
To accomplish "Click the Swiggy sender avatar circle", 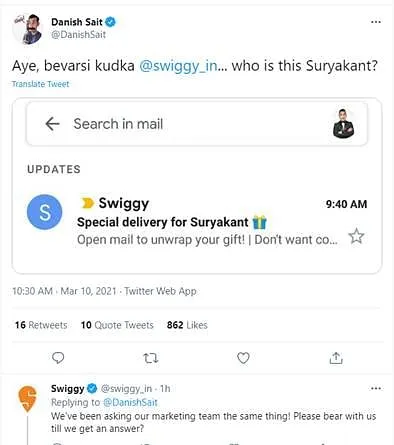I will tap(44, 212).
